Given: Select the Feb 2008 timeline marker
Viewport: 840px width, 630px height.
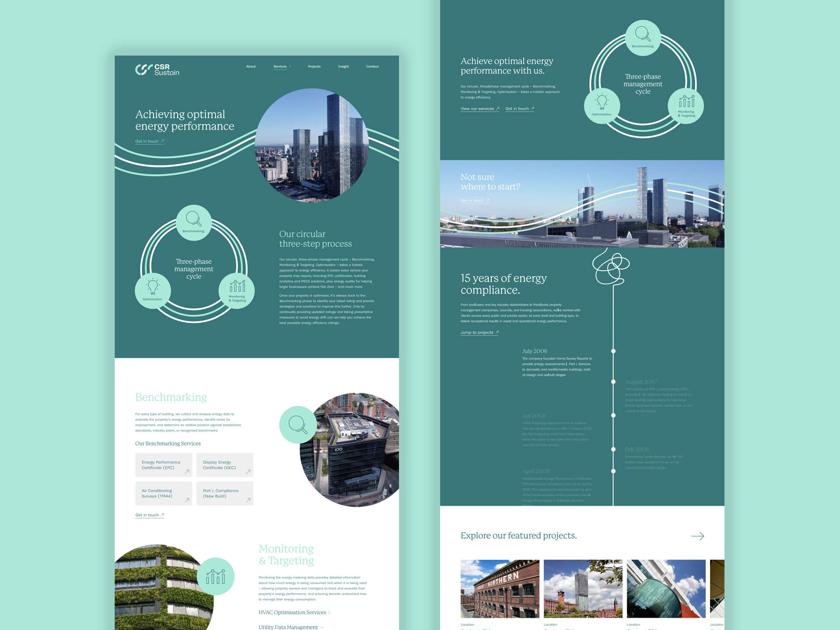Looking at the screenshot, I should pyautogui.click(x=613, y=449).
